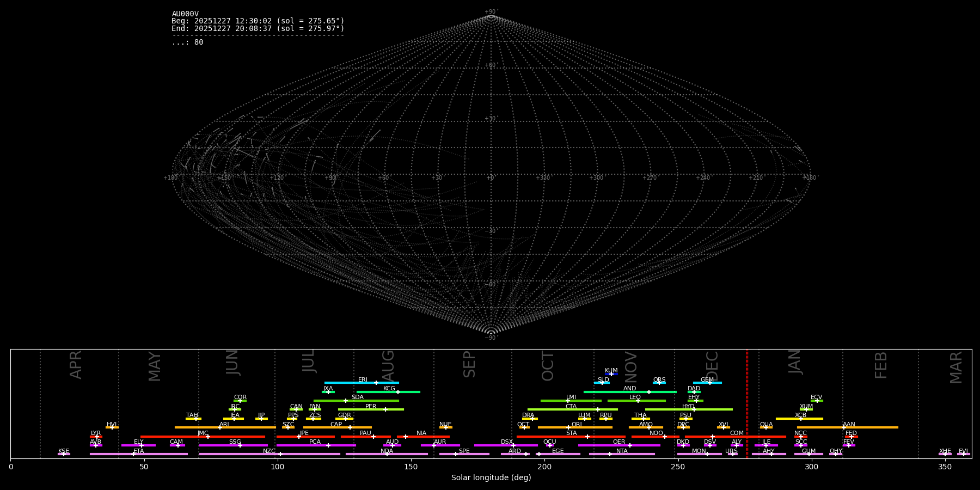The image size is (980, 490).
Task: Select the NZC shower bar
Action: (269, 454)
